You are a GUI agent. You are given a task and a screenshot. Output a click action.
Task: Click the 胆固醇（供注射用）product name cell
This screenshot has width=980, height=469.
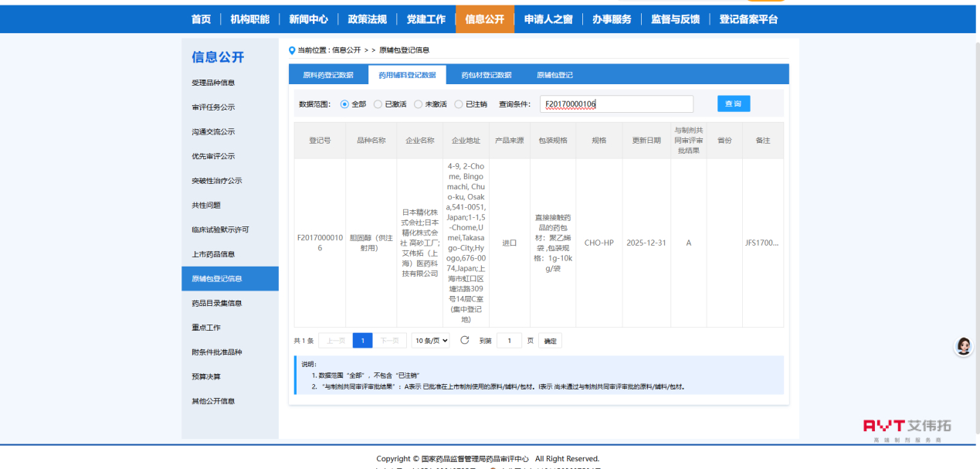coord(371,243)
